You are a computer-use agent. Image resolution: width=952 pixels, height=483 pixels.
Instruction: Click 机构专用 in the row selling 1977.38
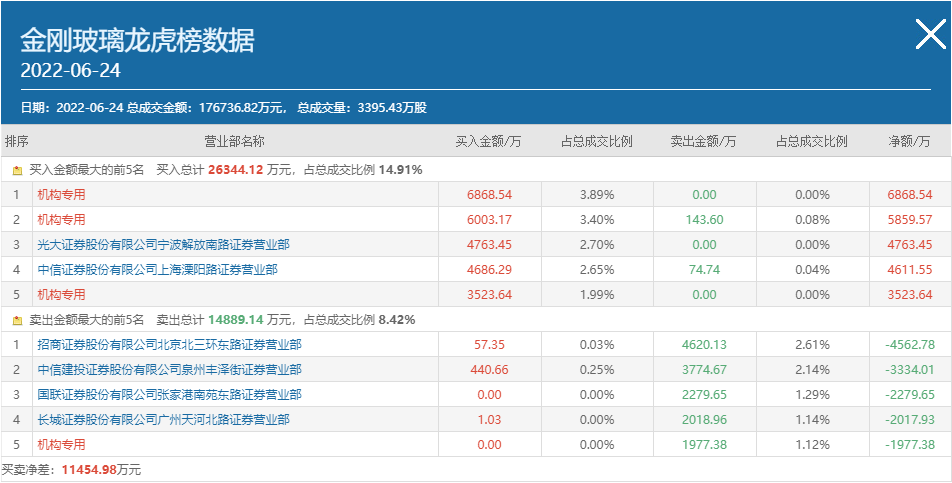coord(61,445)
